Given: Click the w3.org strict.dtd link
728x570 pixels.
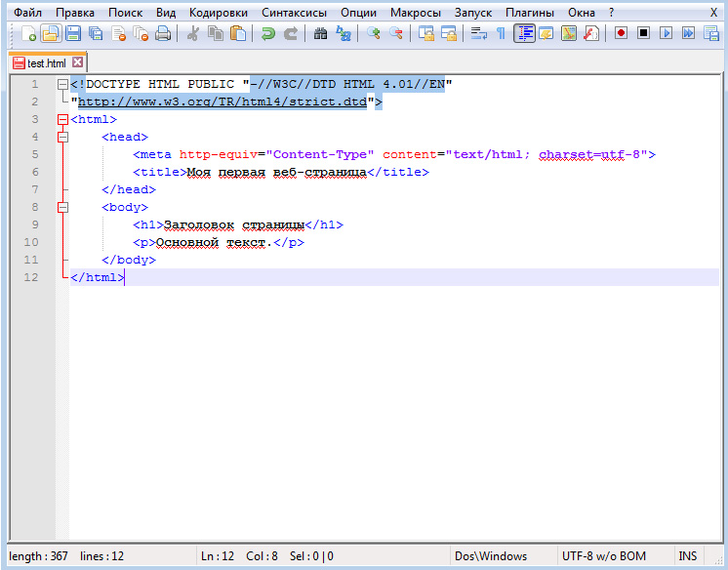Looking at the screenshot, I should pyautogui.click(x=222, y=102).
